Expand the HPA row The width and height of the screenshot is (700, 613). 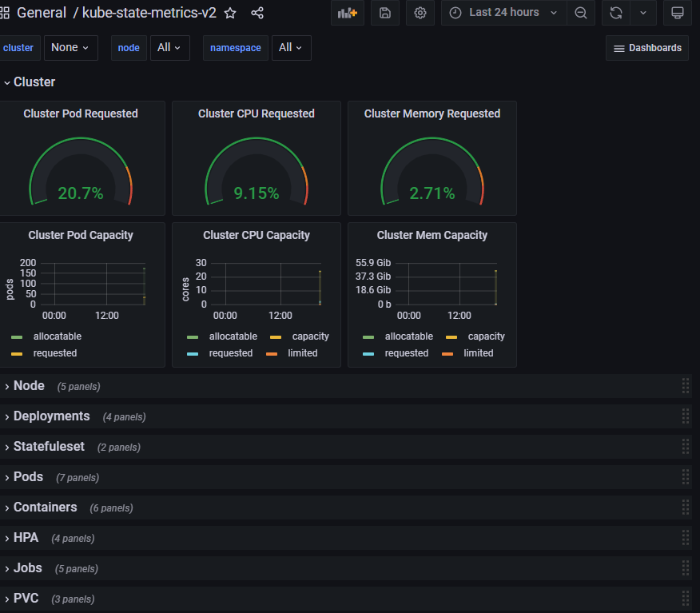point(22,538)
